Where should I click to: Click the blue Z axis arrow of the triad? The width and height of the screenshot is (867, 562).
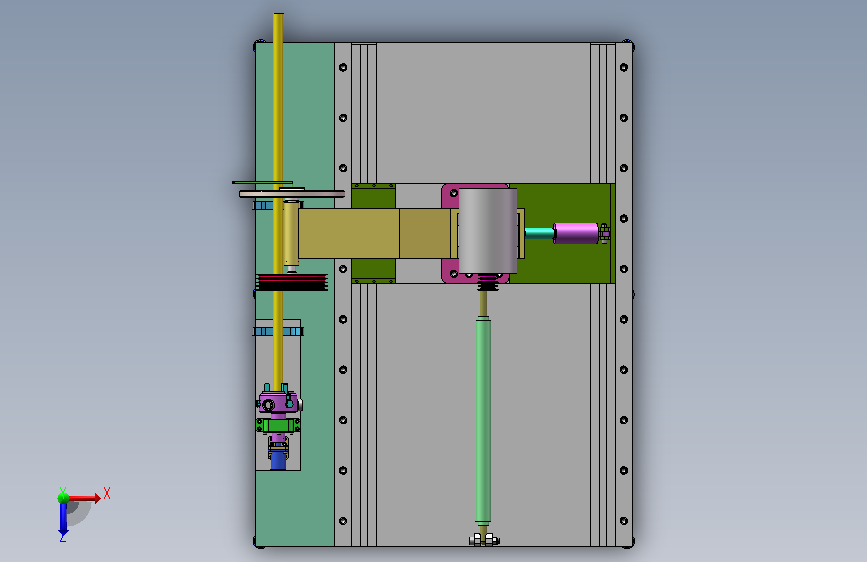63,519
